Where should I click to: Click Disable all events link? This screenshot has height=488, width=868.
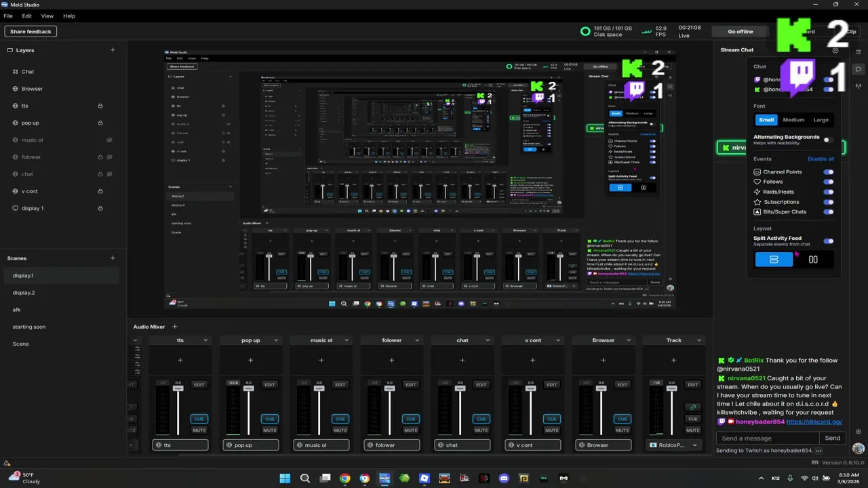[821, 159]
